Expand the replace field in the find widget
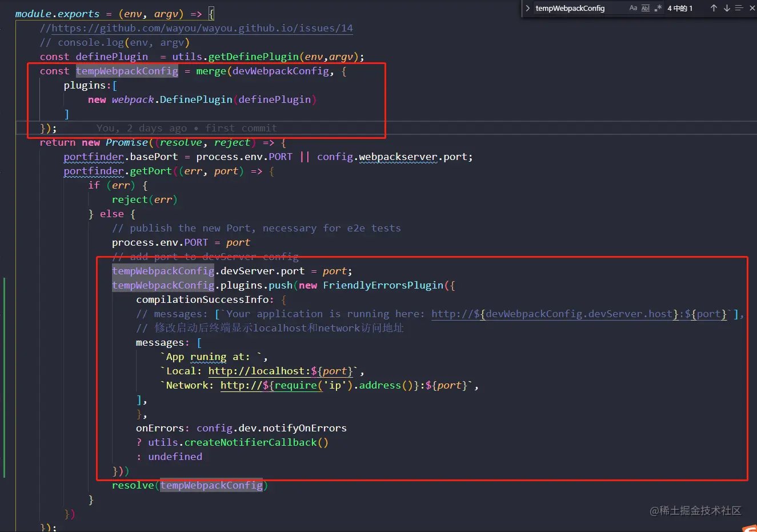757x532 pixels. click(x=528, y=8)
